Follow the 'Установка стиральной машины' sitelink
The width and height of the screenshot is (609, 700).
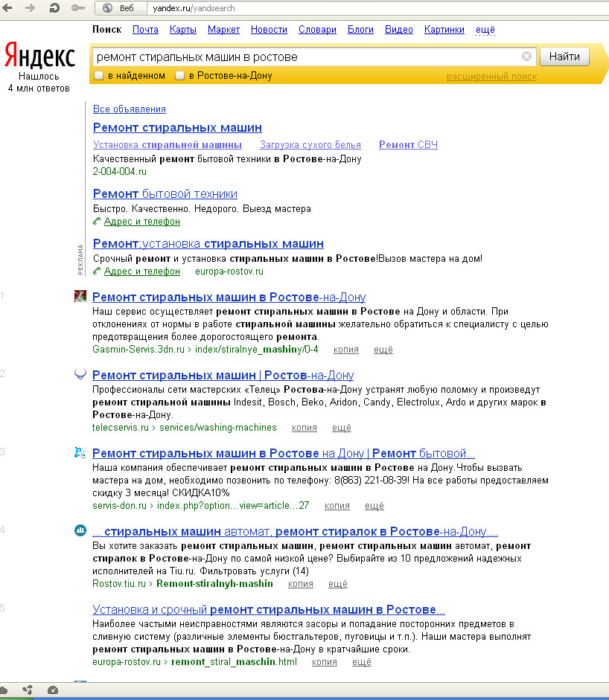pos(167,144)
